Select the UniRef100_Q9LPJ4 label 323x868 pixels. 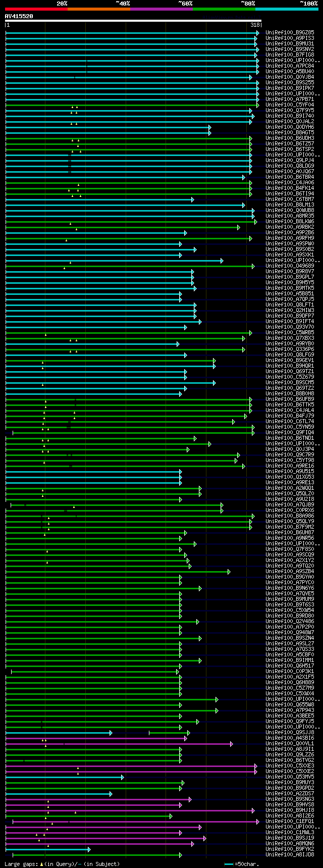pyautogui.click(x=290, y=160)
